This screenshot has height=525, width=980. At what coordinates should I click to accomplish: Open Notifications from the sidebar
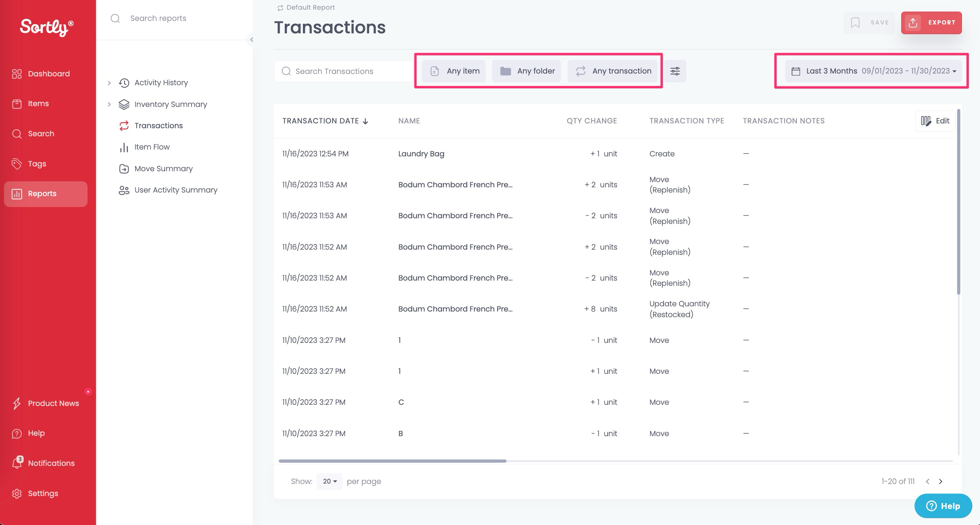pos(51,463)
